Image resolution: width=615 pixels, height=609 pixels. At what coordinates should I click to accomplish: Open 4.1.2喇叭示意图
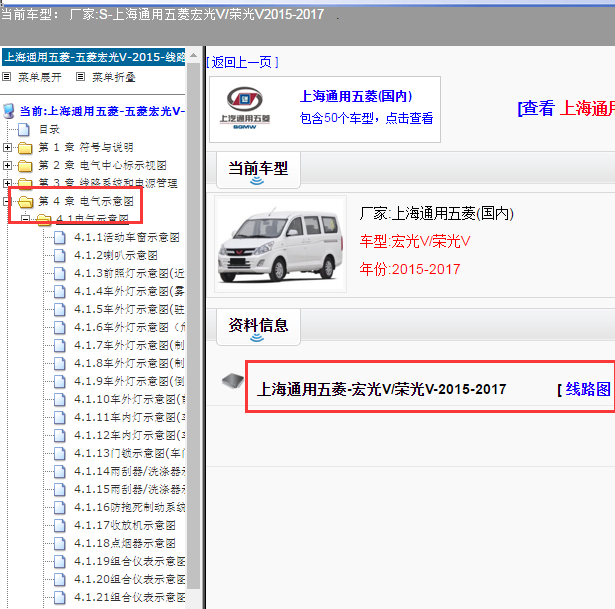point(116,255)
